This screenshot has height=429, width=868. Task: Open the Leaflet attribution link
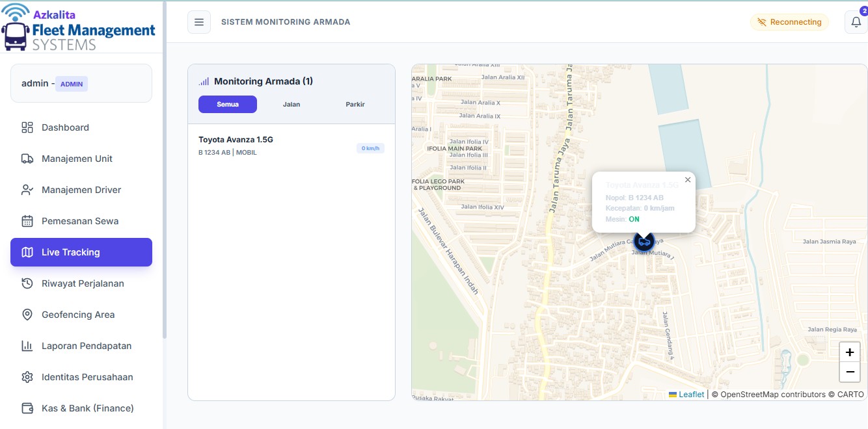[x=686, y=395]
